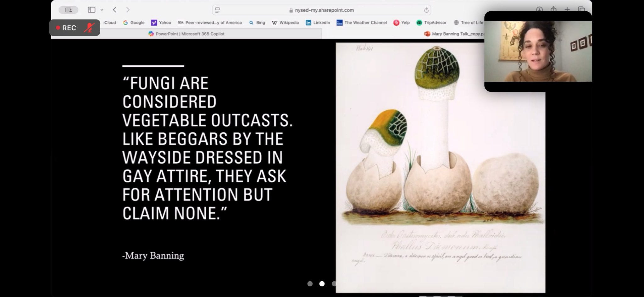Open the TripAdvisor bookmark
This screenshot has width=644, height=297.
pyautogui.click(x=431, y=23)
